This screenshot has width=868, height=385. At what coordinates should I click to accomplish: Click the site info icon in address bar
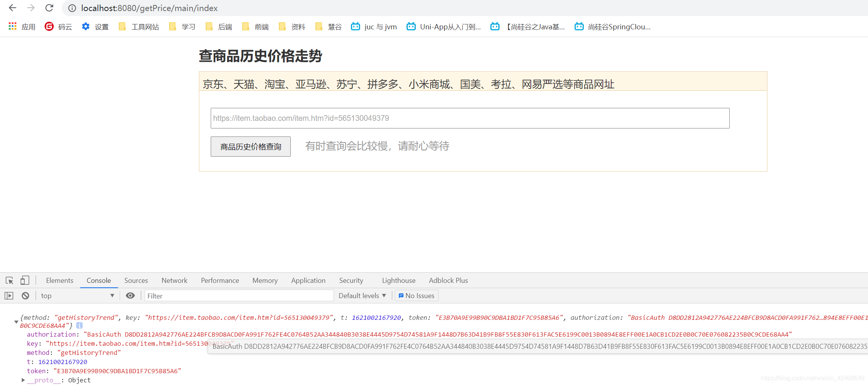[x=72, y=8]
